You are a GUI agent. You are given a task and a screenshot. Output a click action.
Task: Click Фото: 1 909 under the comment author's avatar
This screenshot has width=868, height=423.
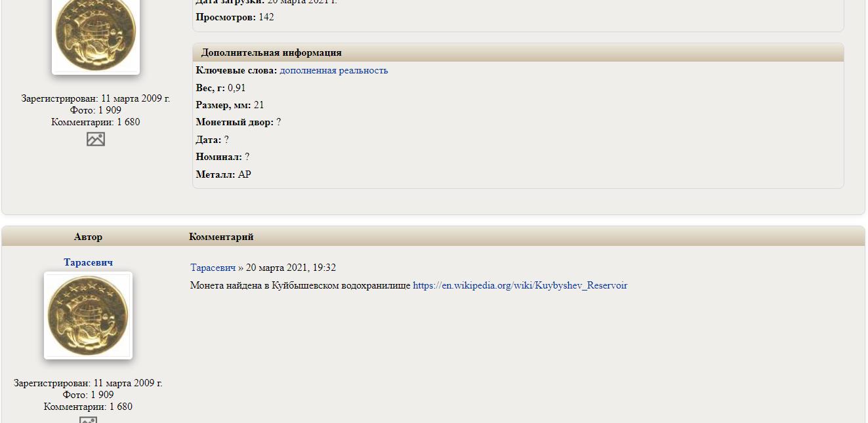pyautogui.click(x=88, y=395)
